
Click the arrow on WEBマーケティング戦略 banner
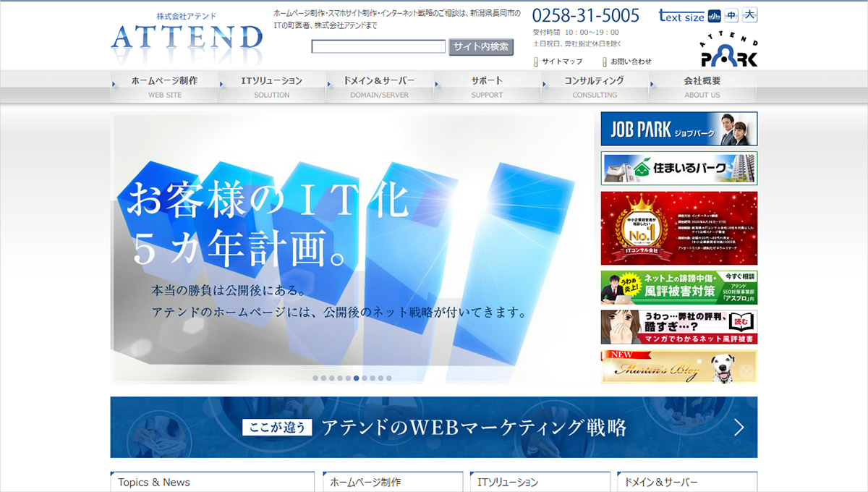739,428
